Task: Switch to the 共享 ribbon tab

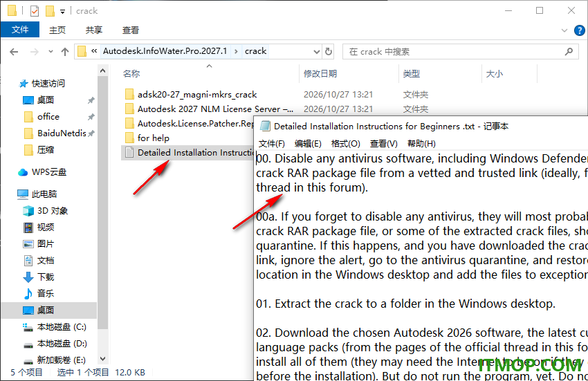Action: [94, 30]
